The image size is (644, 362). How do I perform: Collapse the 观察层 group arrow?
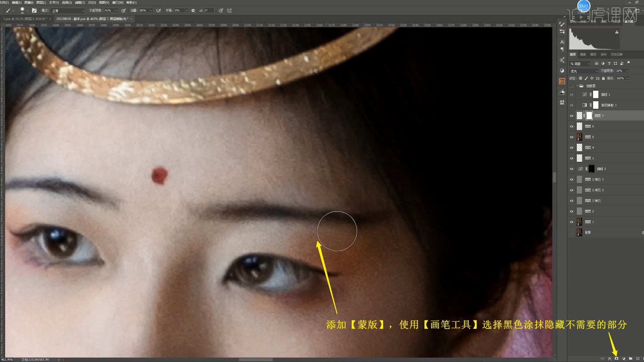tap(577, 86)
